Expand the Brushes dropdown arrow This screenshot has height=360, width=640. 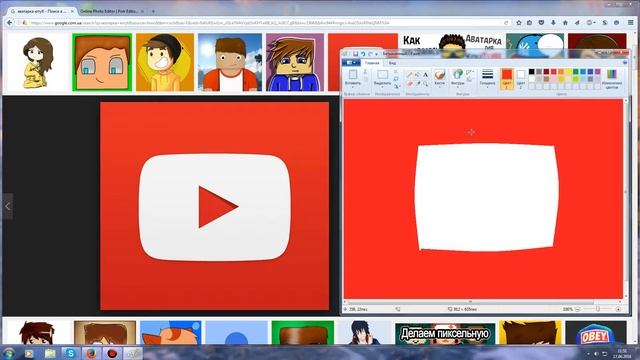point(439,87)
